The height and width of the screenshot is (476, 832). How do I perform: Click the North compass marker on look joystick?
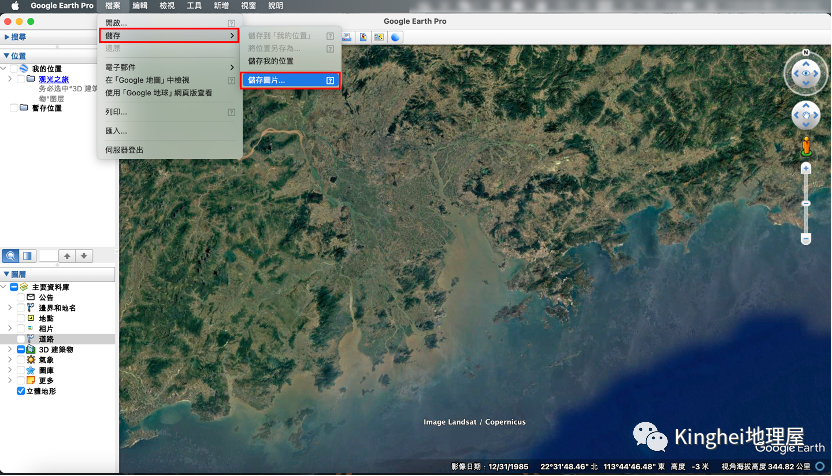(x=805, y=52)
